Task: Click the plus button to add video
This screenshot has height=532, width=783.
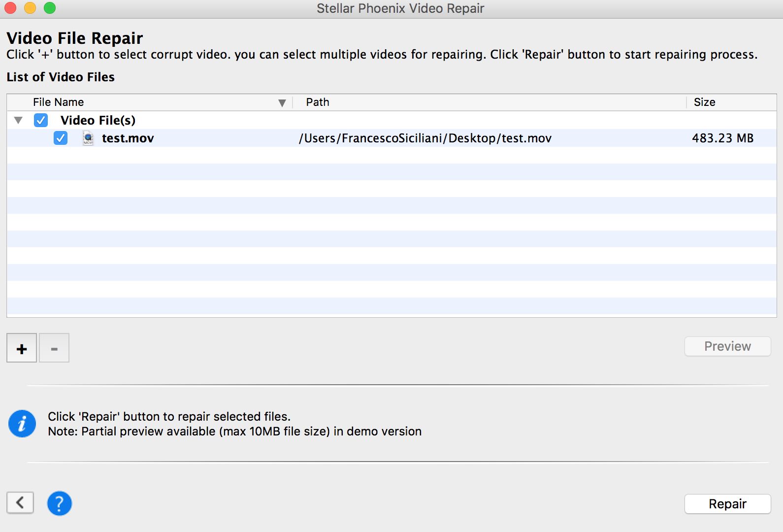Action: pos(22,348)
